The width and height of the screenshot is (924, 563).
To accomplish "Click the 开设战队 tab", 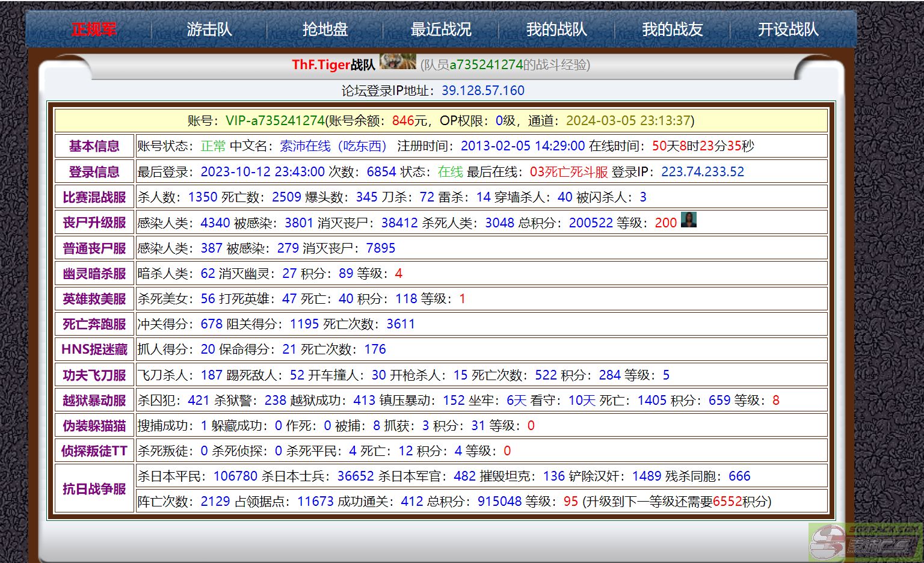I will pyautogui.click(x=788, y=29).
